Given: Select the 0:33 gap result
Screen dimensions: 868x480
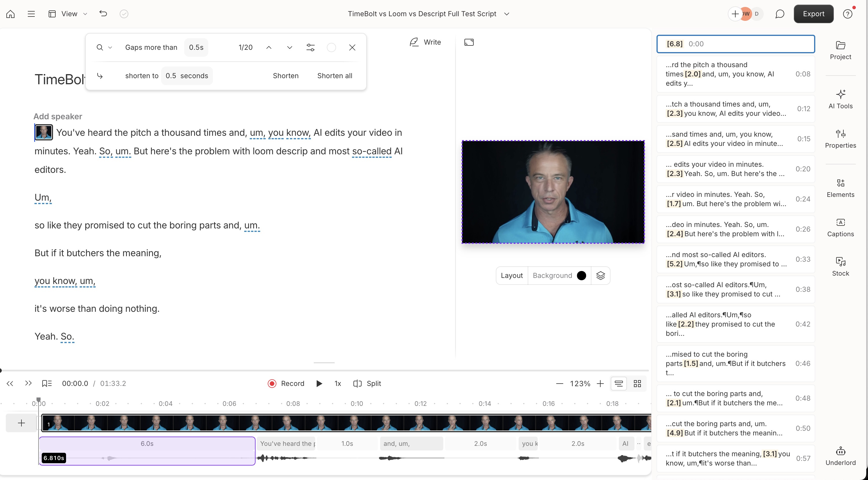Looking at the screenshot, I should tap(736, 259).
